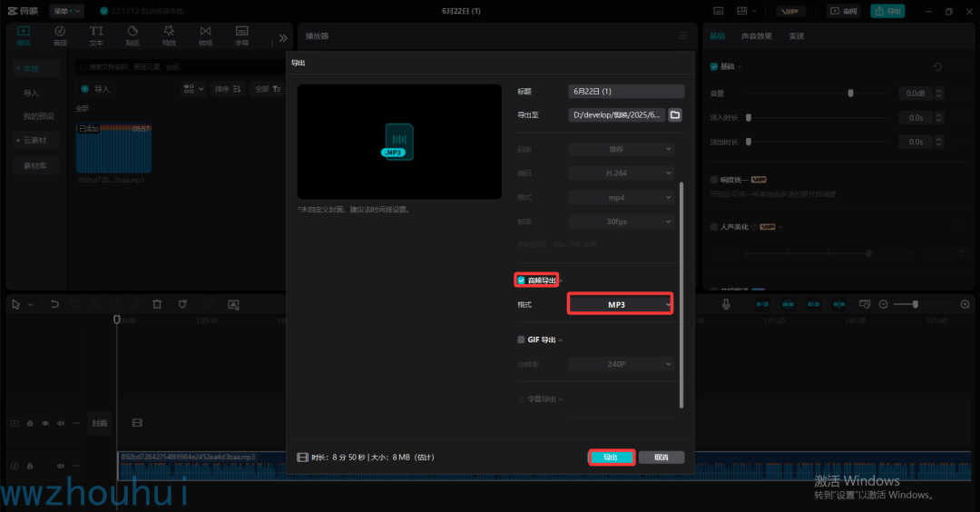The width and height of the screenshot is (980, 512).
Task: Enable the 人声美化 checkbox
Action: (x=714, y=227)
